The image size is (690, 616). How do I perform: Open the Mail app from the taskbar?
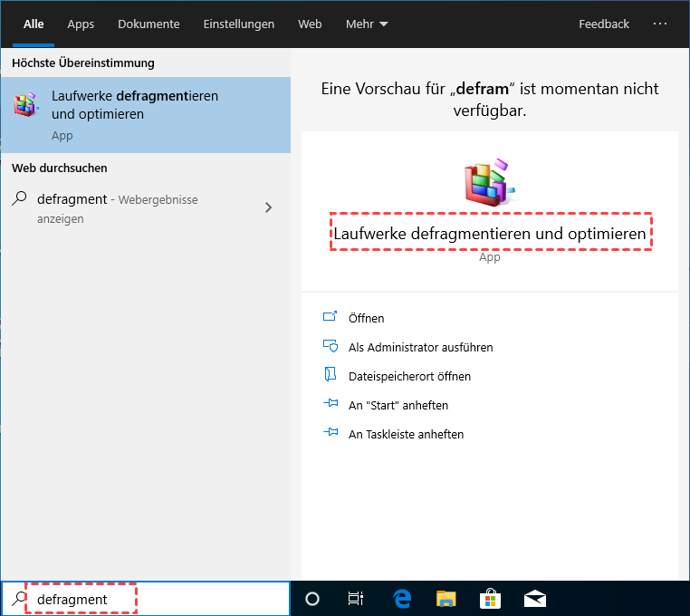pos(535,599)
